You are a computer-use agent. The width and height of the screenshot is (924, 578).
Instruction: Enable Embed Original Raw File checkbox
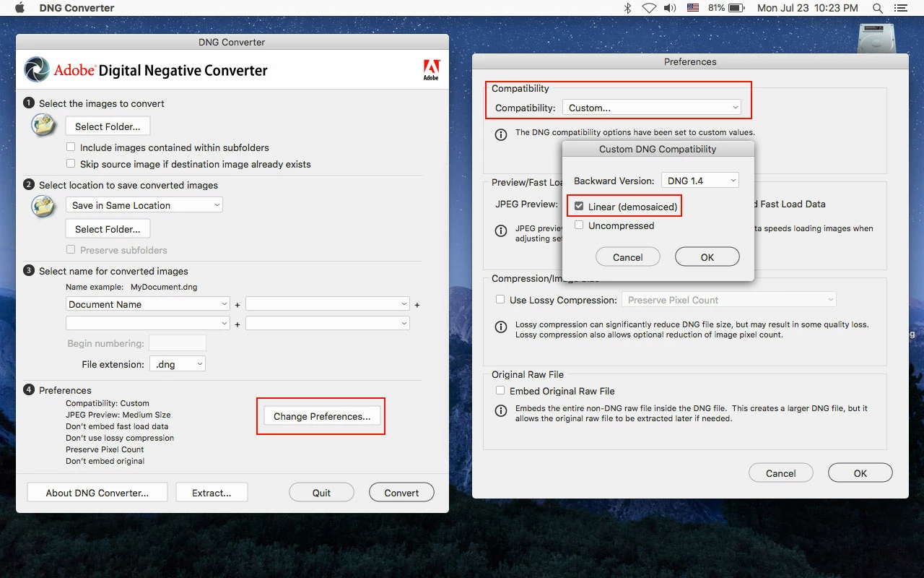(500, 390)
